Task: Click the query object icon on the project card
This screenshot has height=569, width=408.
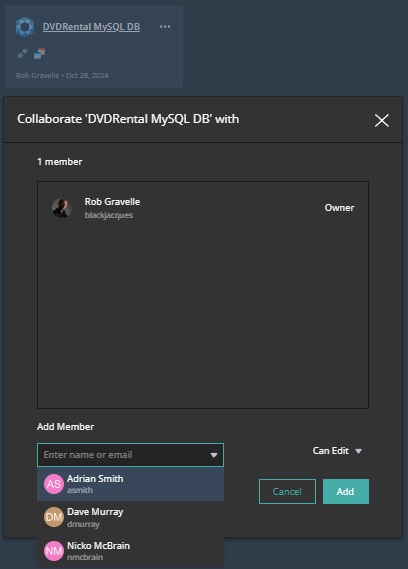Action: point(40,54)
